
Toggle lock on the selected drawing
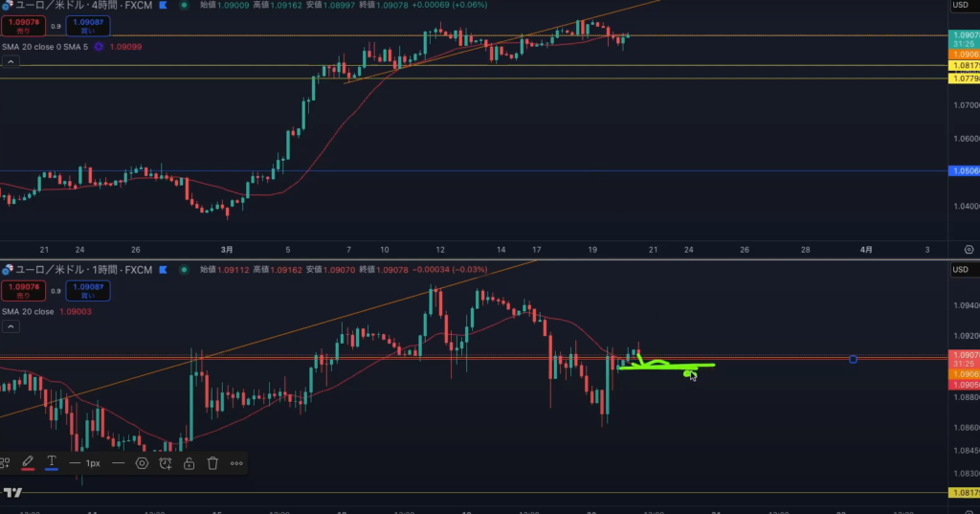tap(189, 463)
